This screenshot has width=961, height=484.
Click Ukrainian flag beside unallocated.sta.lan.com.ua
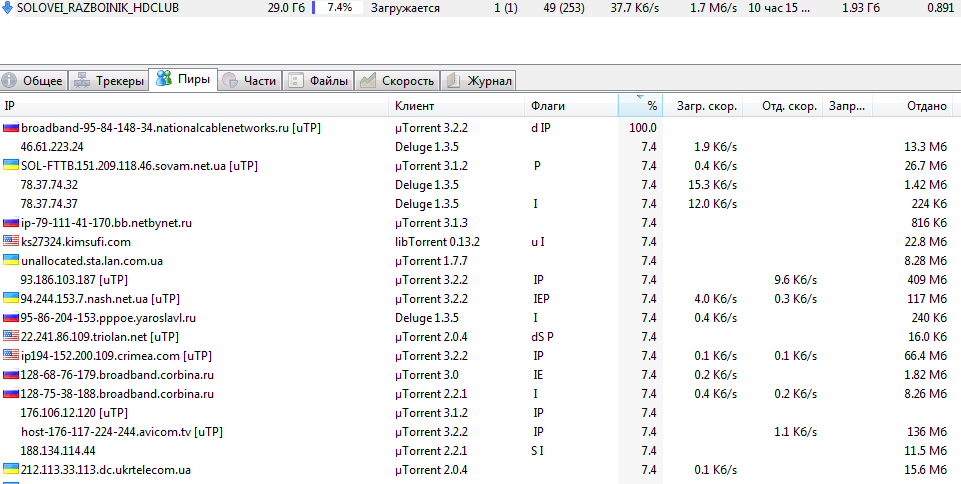11,260
